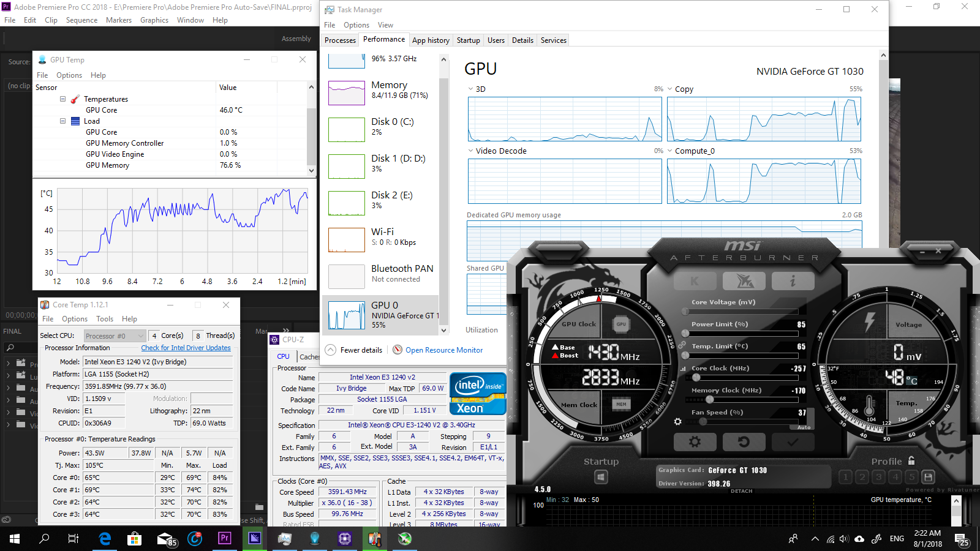
Task: Toggle the Afterburner profile lock icon
Action: (x=911, y=461)
